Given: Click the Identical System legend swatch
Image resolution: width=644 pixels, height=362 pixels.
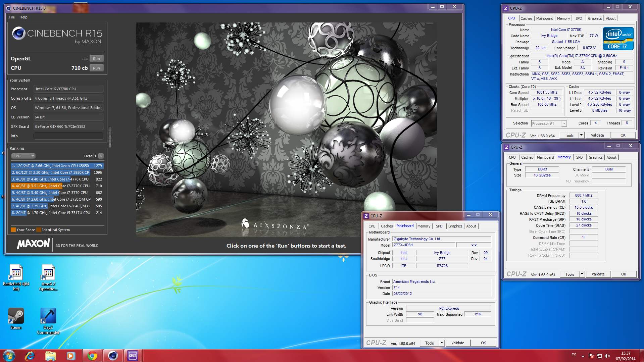Looking at the screenshot, I should click(x=39, y=230).
